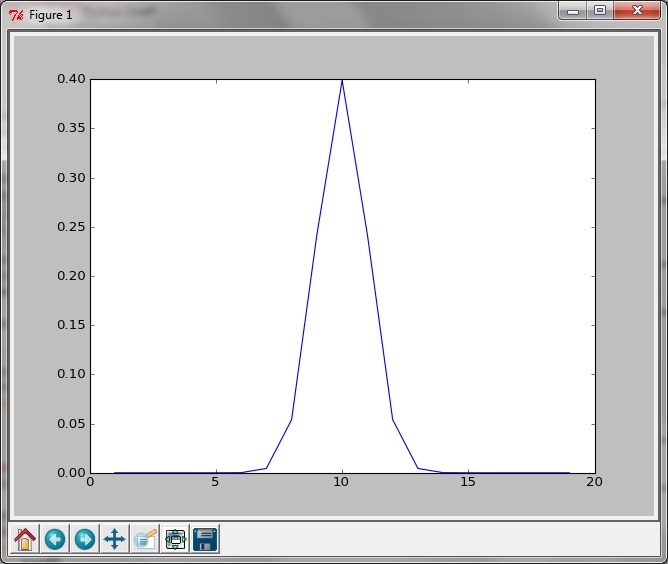Click y-axis label 0.15
The height and width of the screenshot is (564, 668).
coord(72,325)
